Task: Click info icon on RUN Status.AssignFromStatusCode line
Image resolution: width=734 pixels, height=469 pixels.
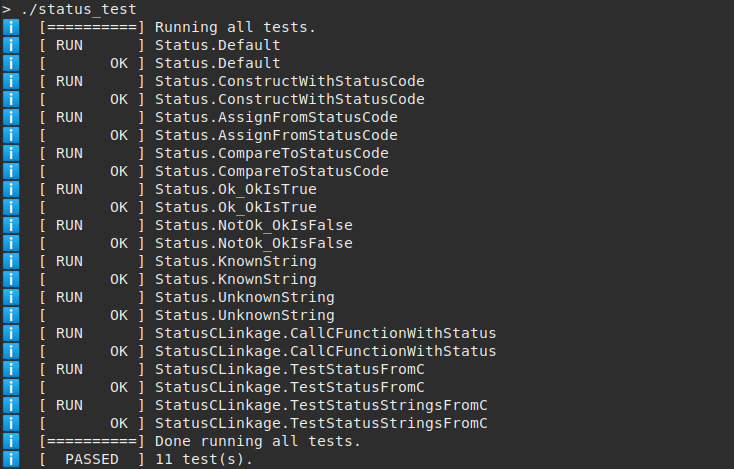Action: [12, 117]
